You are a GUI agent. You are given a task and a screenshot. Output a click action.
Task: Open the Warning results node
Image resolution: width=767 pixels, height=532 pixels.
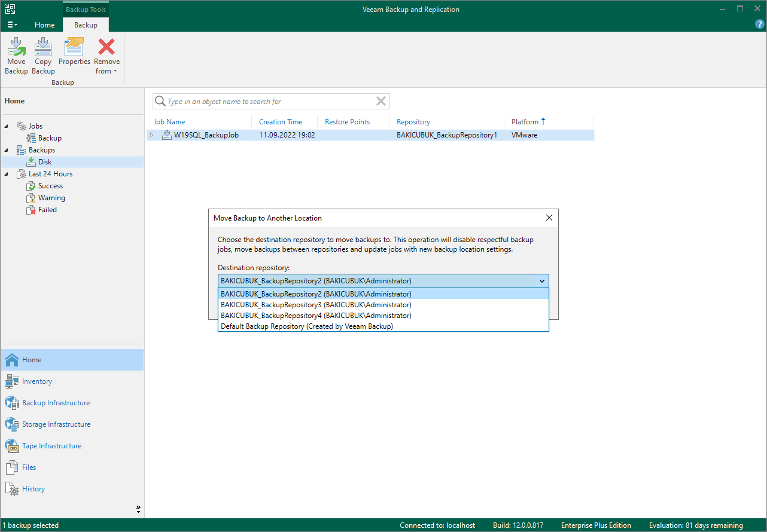pyautogui.click(x=51, y=198)
